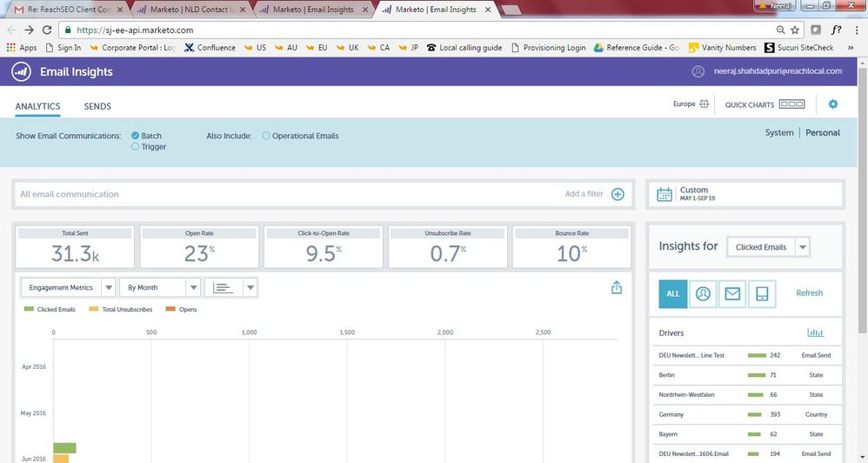Open the settings gear icon
Viewport: 868px width, 463px height.
pyautogui.click(x=832, y=104)
